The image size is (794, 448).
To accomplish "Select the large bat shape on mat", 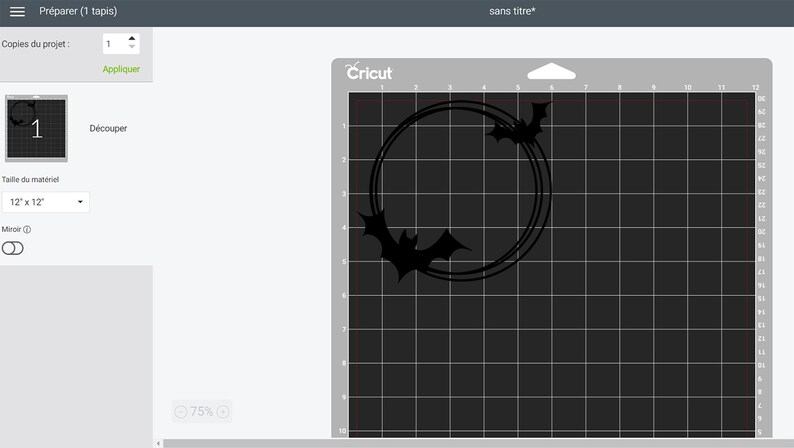I will tap(411, 246).
